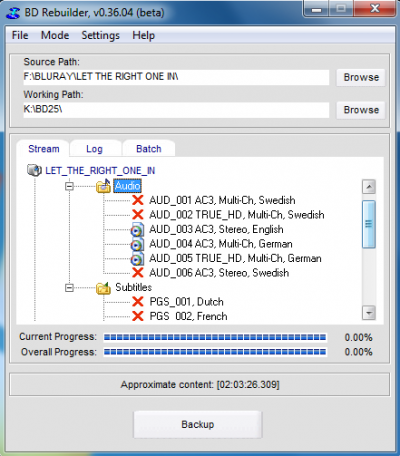
Task: Click the Working Path input field
Action: (x=176, y=110)
